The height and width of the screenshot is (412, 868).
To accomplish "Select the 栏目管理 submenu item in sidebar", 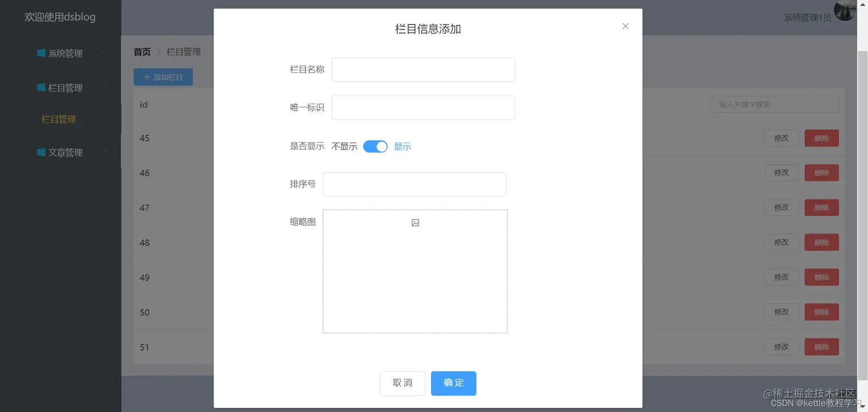I will (59, 119).
